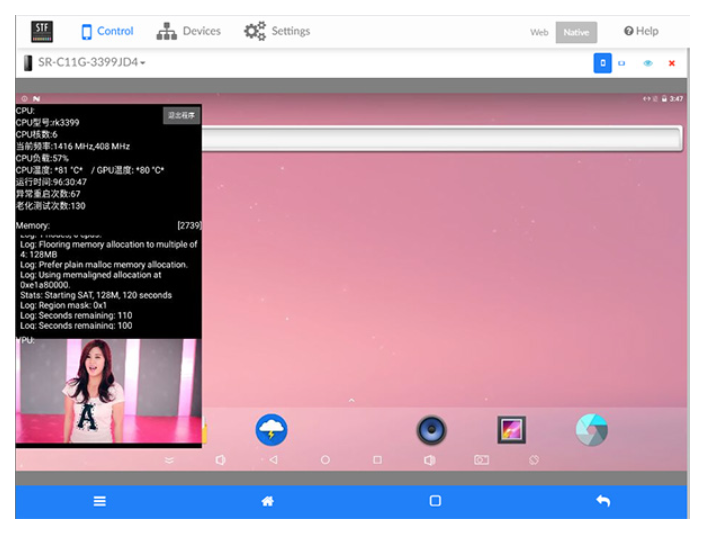Image resolution: width=714 pixels, height=538 pixels.
Task: Expand the app drawer up chevron
Action: [x=352, y=400]
